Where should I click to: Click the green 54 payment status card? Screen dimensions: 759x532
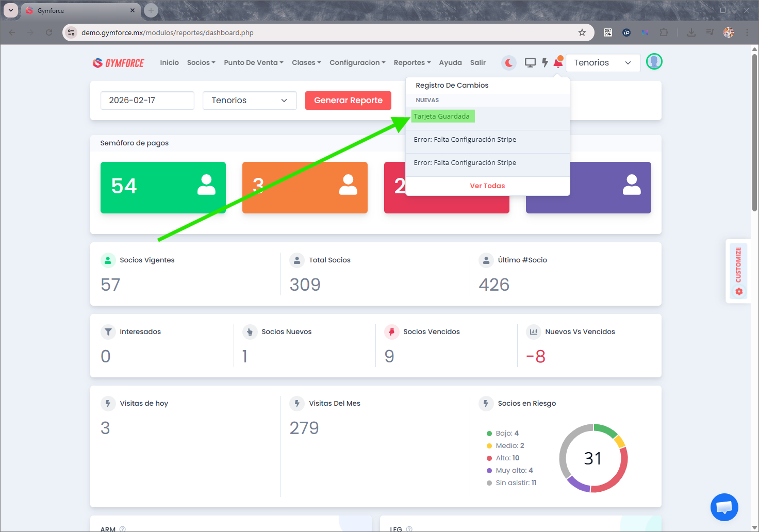click(x=163, y=188)
